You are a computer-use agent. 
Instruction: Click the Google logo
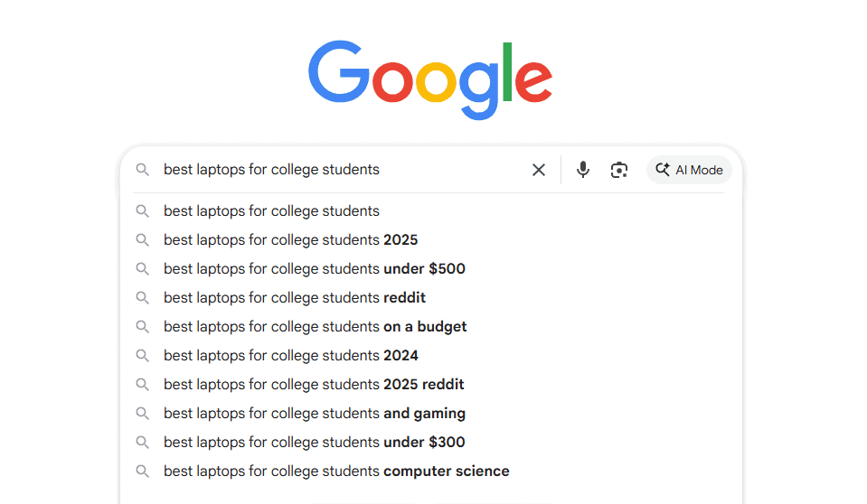coord(430,79)
